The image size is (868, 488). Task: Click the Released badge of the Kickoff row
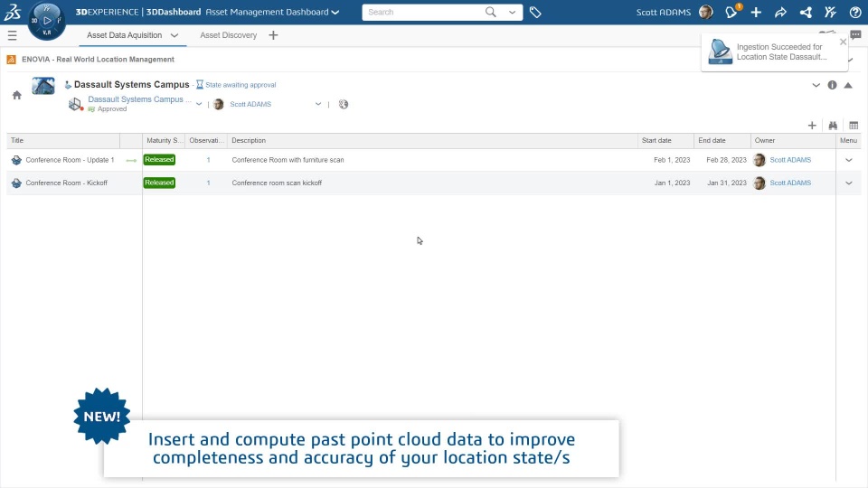[159, 183]
